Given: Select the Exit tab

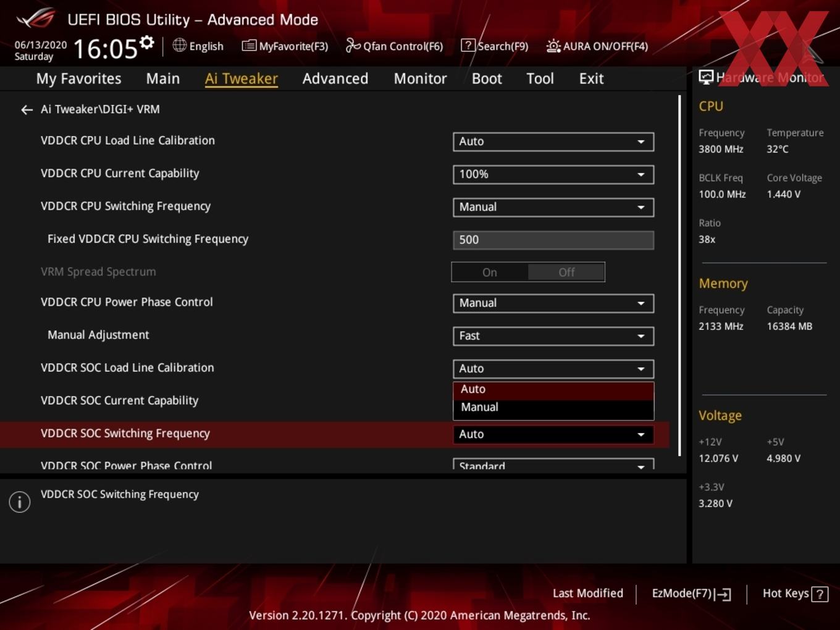Looking at the screenshot, I should coord(591,78).
